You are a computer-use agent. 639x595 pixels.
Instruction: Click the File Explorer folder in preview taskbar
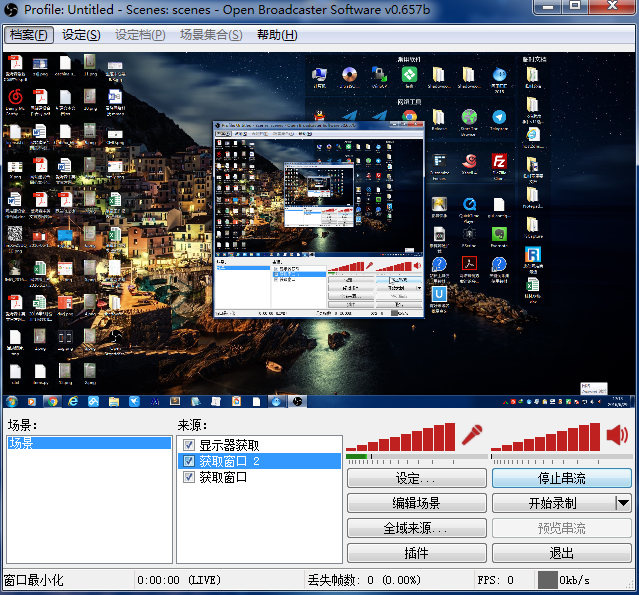point(114,402)
